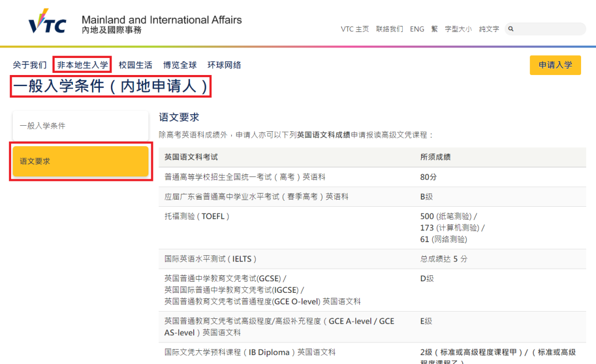Click the 英国语文科考试 column header
This screenshot has height=364, width=596.
click(191, 157)
